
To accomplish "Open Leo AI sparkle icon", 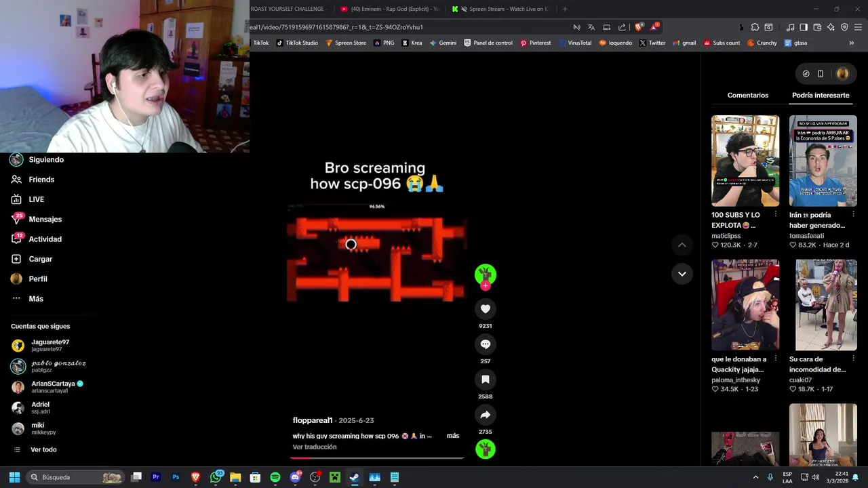I will [x=831, y=27].
